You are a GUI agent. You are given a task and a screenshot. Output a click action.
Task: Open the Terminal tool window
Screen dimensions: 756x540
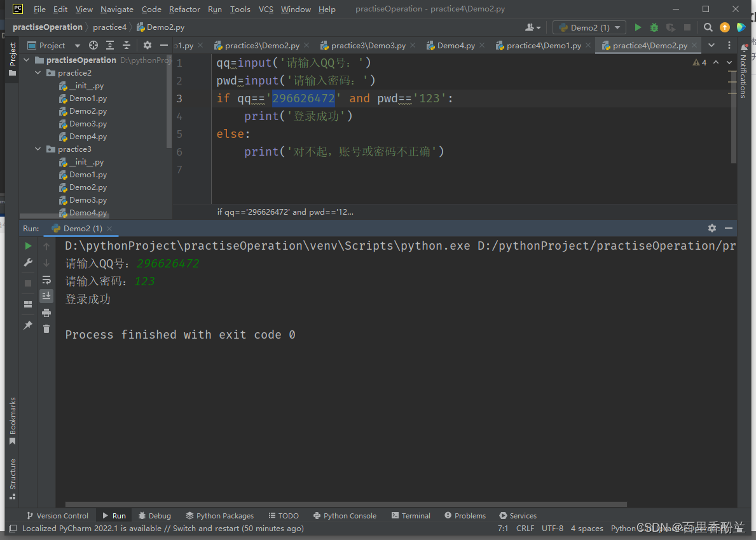[411, 515]
